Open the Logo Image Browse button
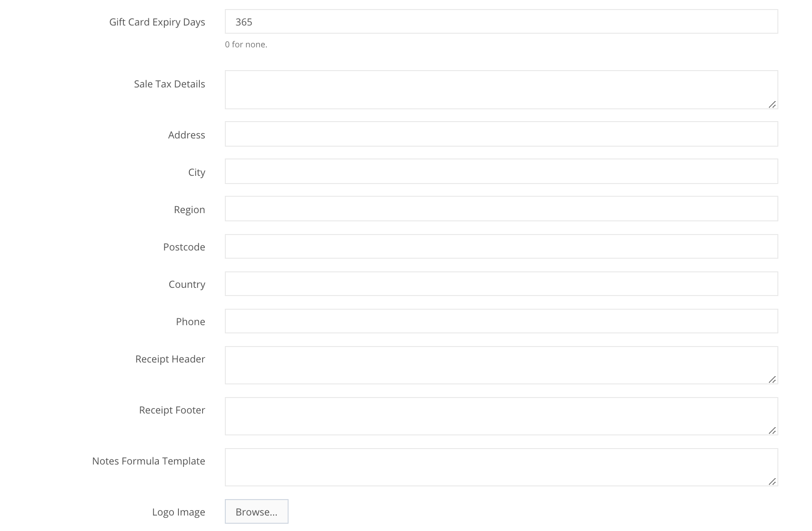Viewport: 812px width, 531px height. pyautogui.click(x=257, y=511)
